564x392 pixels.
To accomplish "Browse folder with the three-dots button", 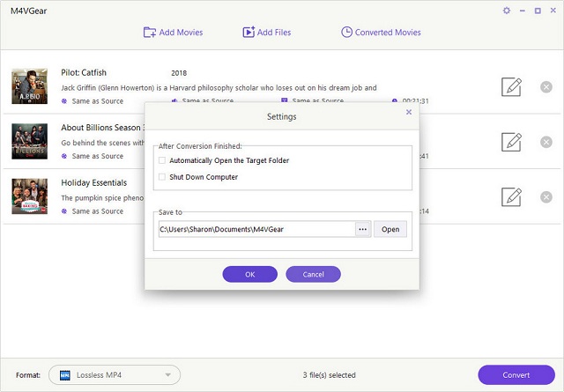I will coord(362,229).
